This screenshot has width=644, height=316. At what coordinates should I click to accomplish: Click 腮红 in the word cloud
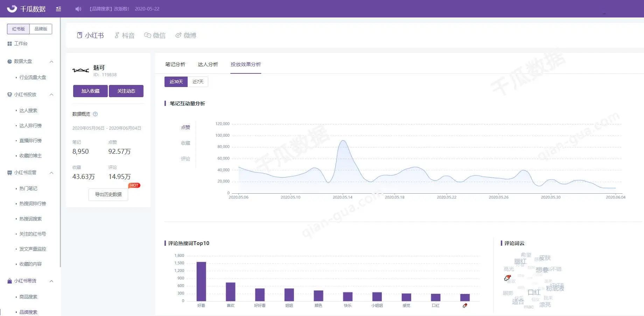click(520, 261)
